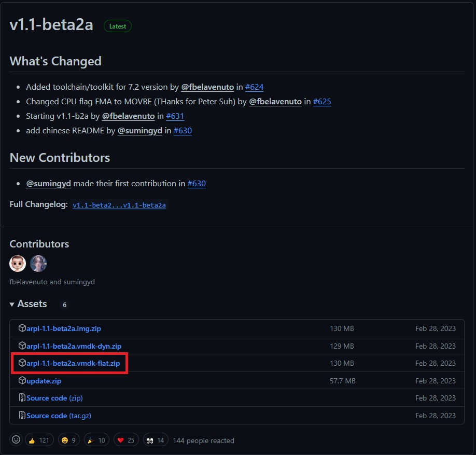Click package icon next to update.zip
476x455 pixels.
[22, 381]
